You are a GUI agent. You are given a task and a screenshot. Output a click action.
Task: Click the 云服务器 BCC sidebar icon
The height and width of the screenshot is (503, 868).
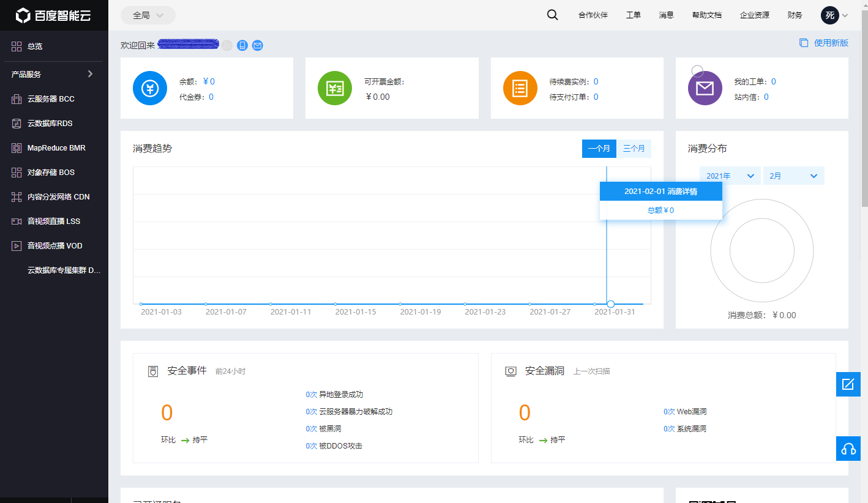[17, 99]
